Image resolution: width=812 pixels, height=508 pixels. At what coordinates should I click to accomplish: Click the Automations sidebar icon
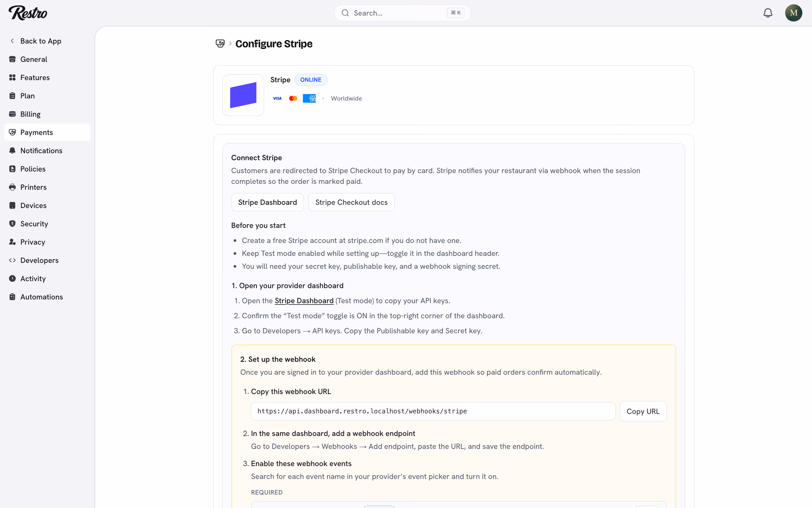tap(12, 297)
